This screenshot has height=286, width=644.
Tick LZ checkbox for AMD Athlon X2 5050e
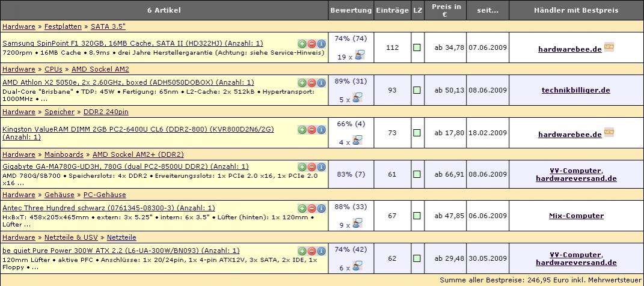coord(417,90)
